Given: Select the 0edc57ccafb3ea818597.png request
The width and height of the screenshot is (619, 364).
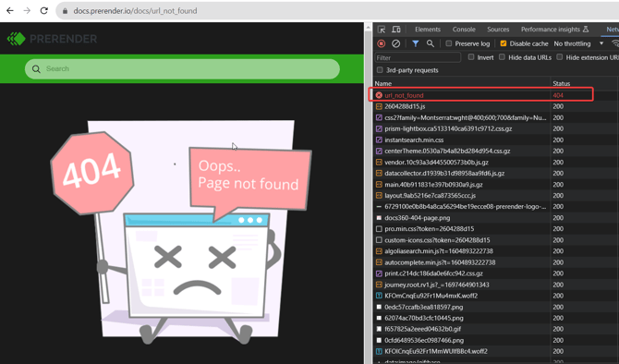Looking at the screenshot, I should (x=423, y=307).
